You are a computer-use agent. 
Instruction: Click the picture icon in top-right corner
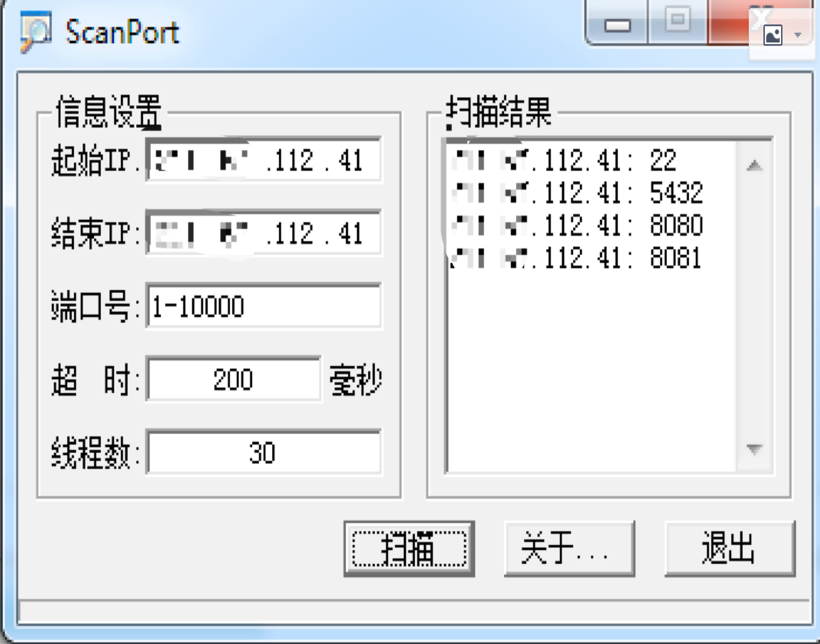[x=772, y=36]
